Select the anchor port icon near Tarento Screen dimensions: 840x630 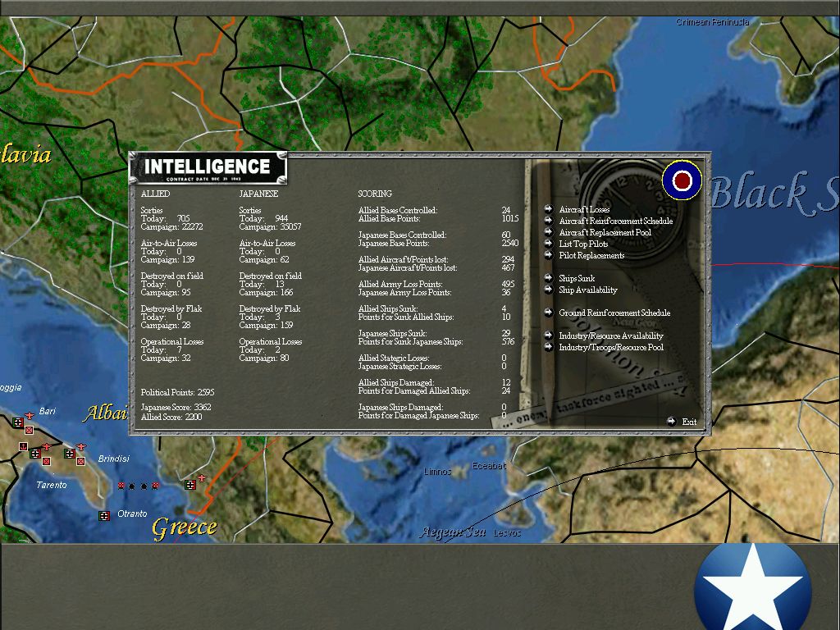(x=23, y=446)
